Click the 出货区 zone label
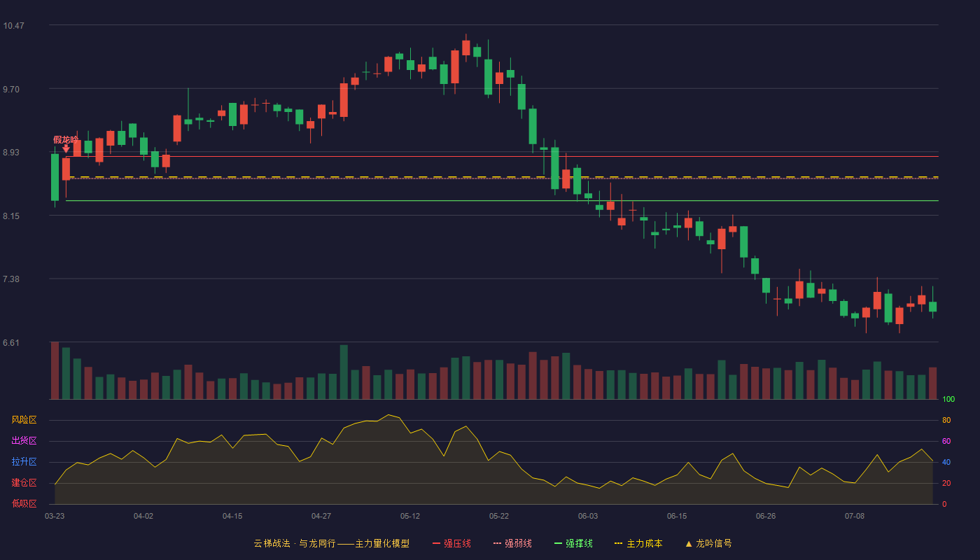The image size is (980, 560). coord(24,441)
